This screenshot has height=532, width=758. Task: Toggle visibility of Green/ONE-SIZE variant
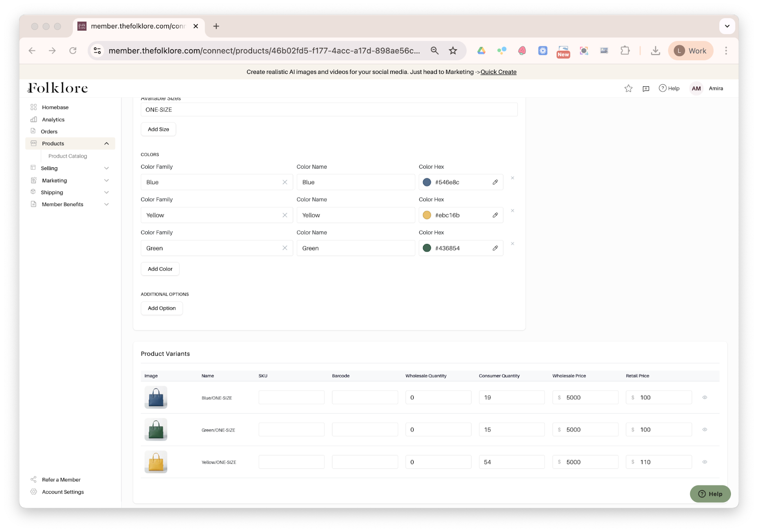coord(704,430)
